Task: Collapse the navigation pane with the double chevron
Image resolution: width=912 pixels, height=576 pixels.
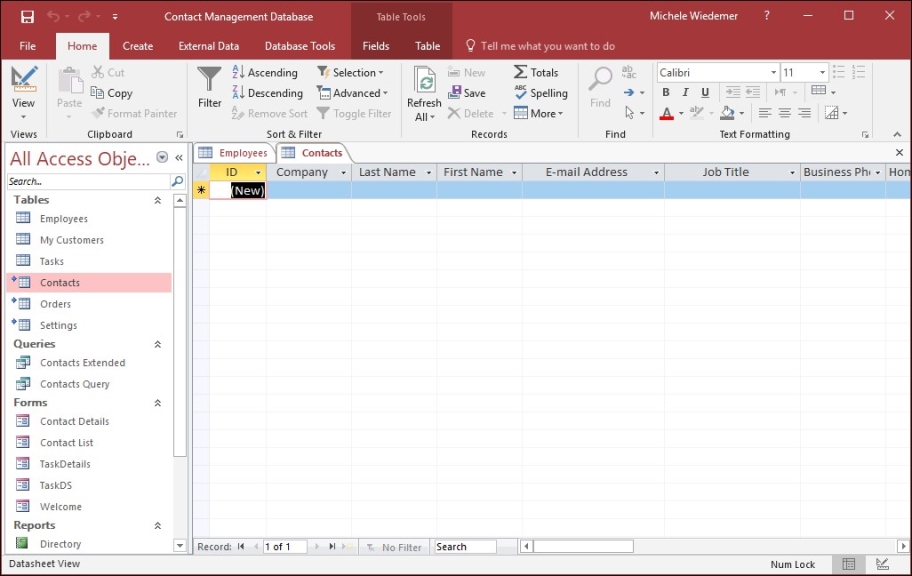Action: pyautogui.click(x=179, y=158)
